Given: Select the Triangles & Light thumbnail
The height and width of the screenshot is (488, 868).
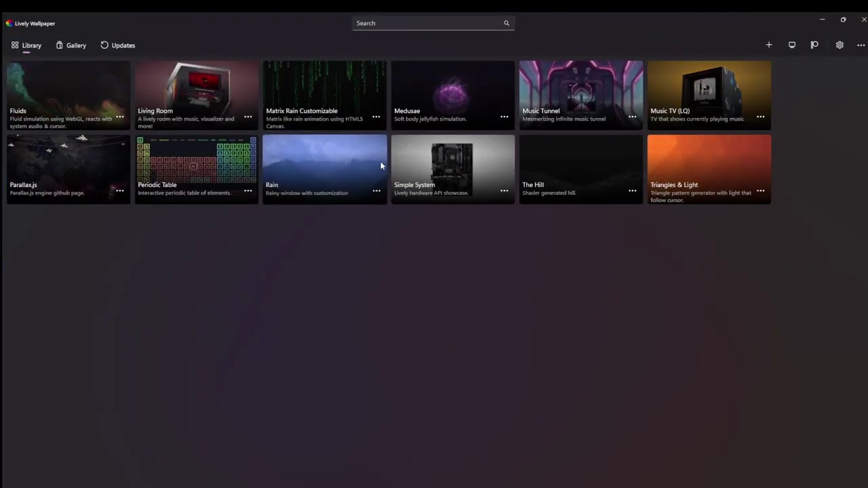Looking at the screenshot, I should click(x=709, y=169).
